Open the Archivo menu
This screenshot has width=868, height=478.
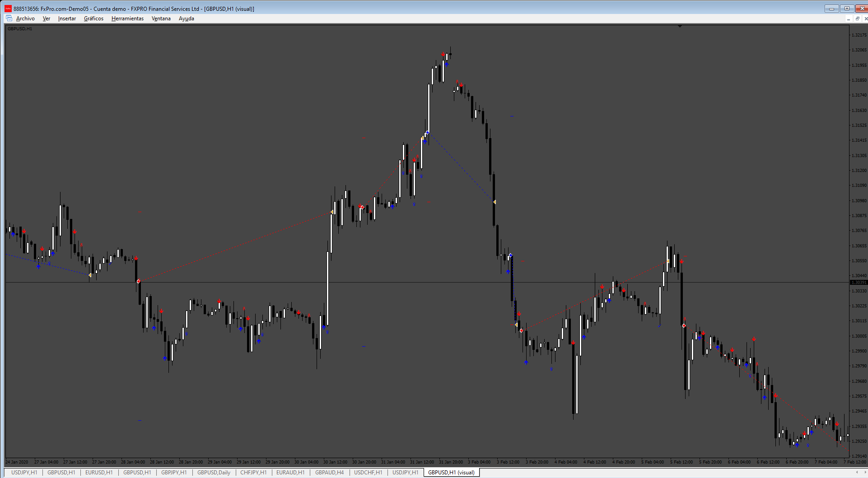coord(25,19)
